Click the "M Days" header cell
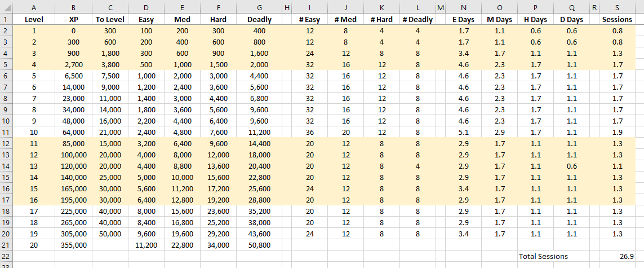The height and width of the screenshot is (268, 644). (x=499, y=19)
